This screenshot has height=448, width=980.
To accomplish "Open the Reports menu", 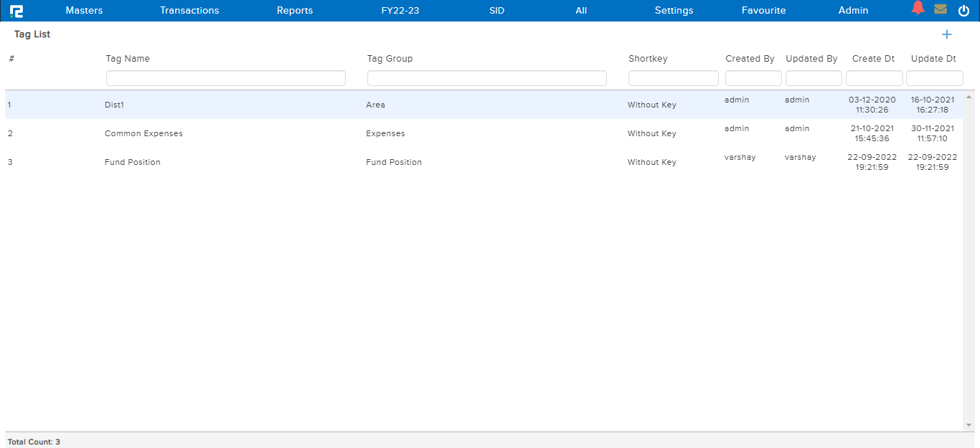I will pos(294,10).
